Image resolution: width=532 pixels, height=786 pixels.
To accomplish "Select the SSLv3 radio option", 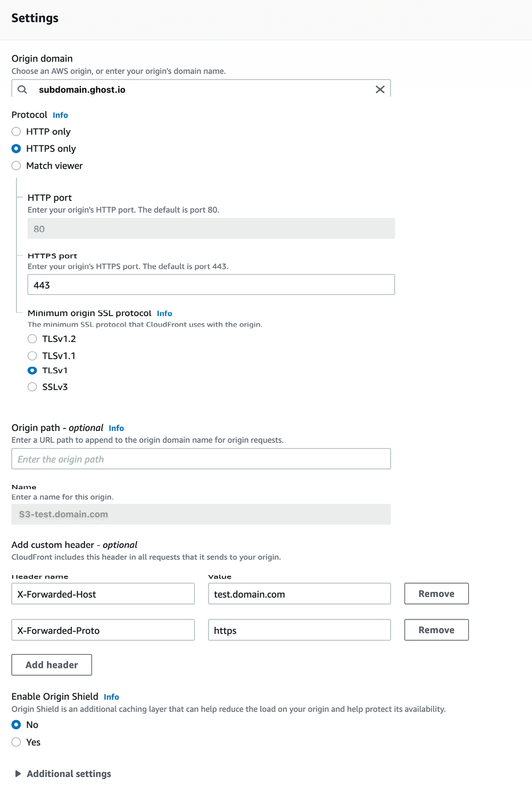I will [32, 387].
